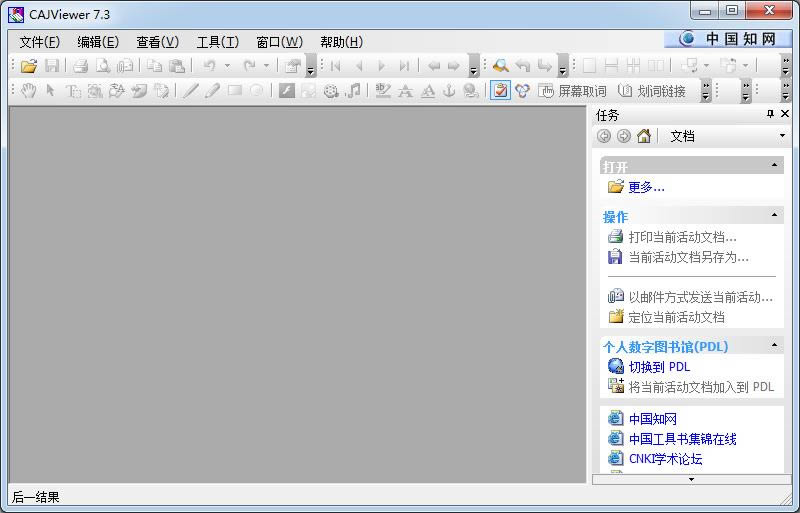Viewport: 800px width, 513px height.
Task: Click the Save disk icon in toolbar
Action: coord(52,65)
